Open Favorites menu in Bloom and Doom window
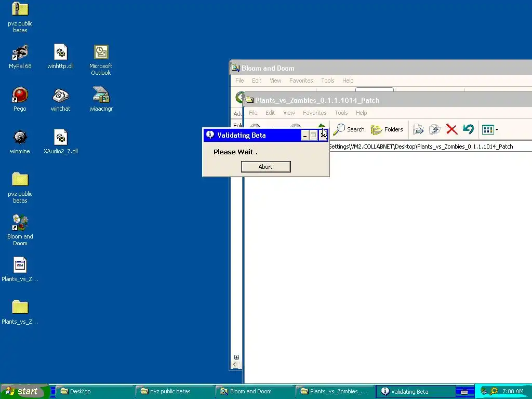This screenshot has width=532, height=399. (301, 81)
